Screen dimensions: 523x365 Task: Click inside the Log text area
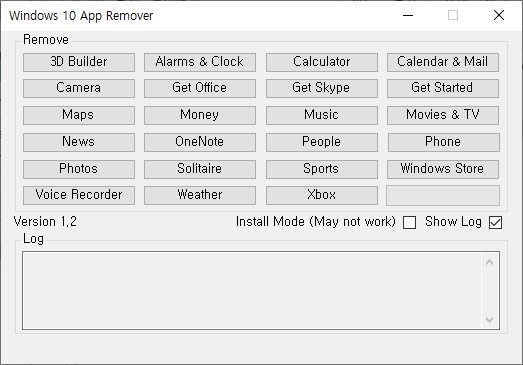(x=252, y=290)
